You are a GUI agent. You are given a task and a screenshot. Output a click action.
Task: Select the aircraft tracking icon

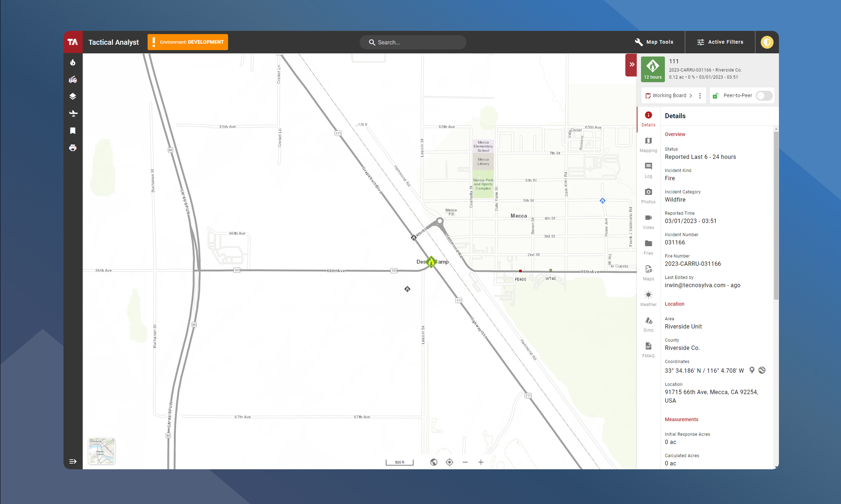click(73, 113)
